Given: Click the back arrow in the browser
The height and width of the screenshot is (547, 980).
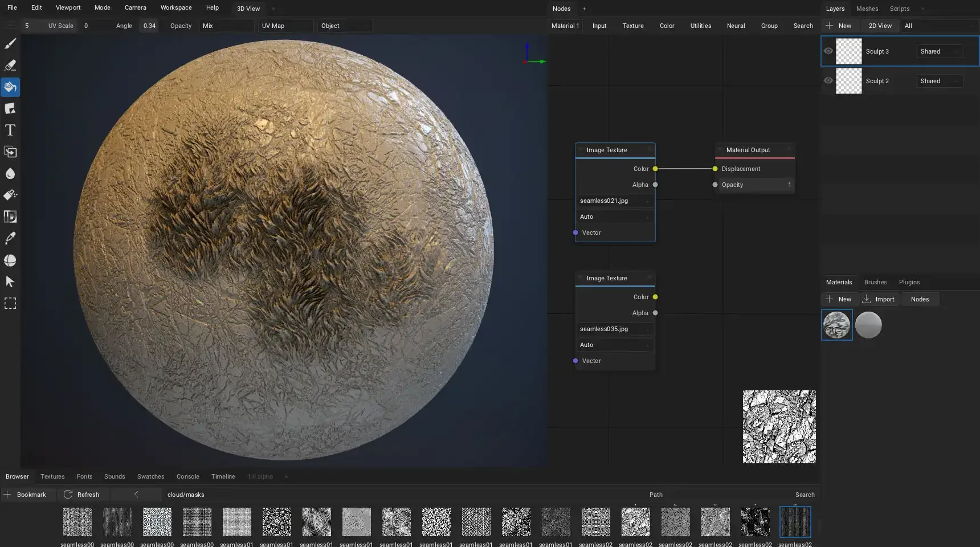Looking at the screenshot, I should click(136, 495).
